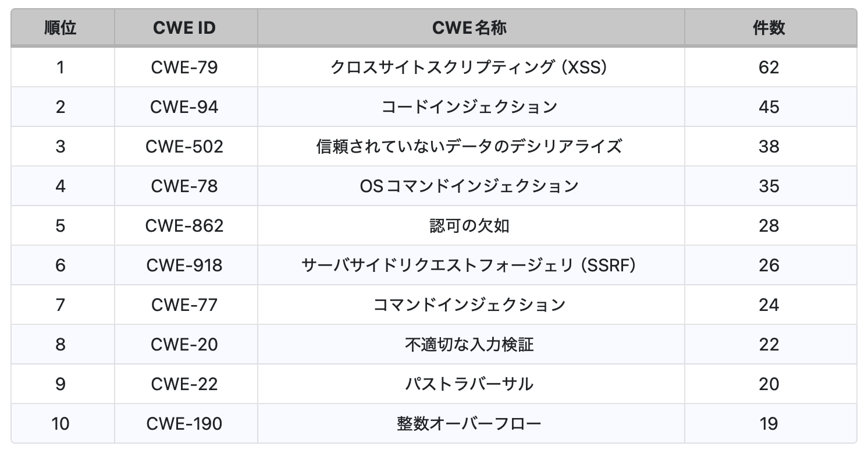Select the 整数オーバーフロー name cell
The width and height of the screenshot is (868, 453).
[469, 423]
